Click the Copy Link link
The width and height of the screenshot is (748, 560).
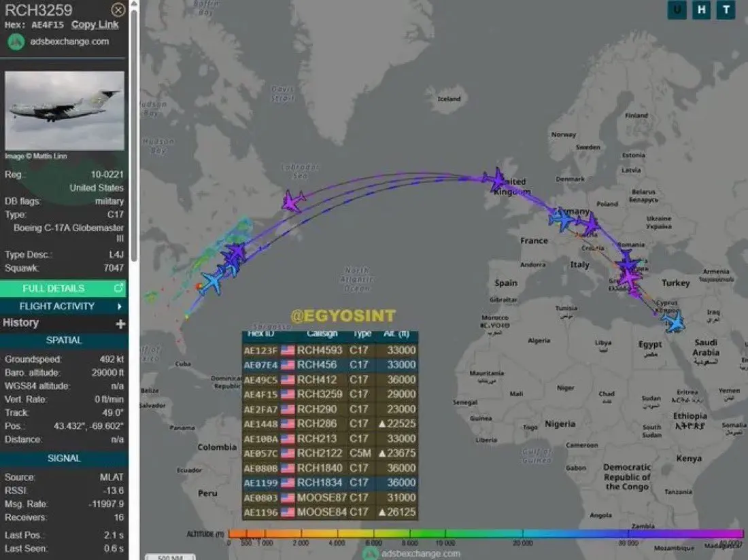95,24
